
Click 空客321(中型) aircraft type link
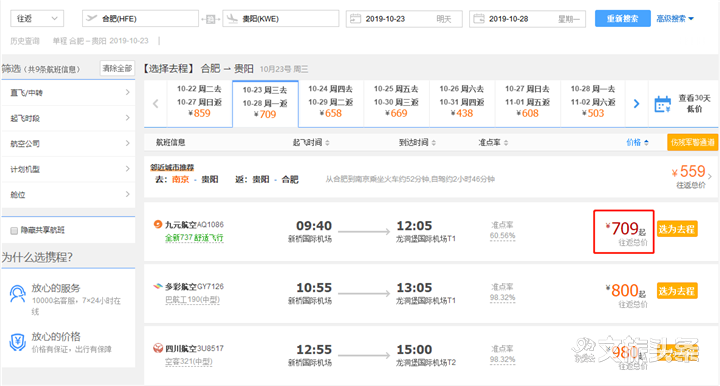click(189, 362)
